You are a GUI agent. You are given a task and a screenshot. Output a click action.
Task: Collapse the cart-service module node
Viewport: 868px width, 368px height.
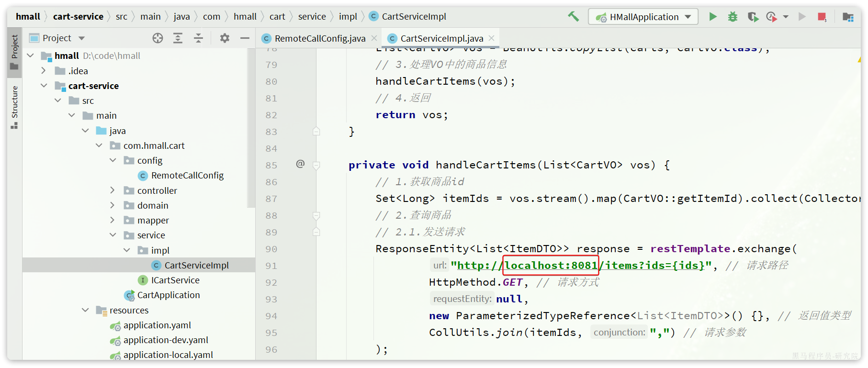point(44,86)
